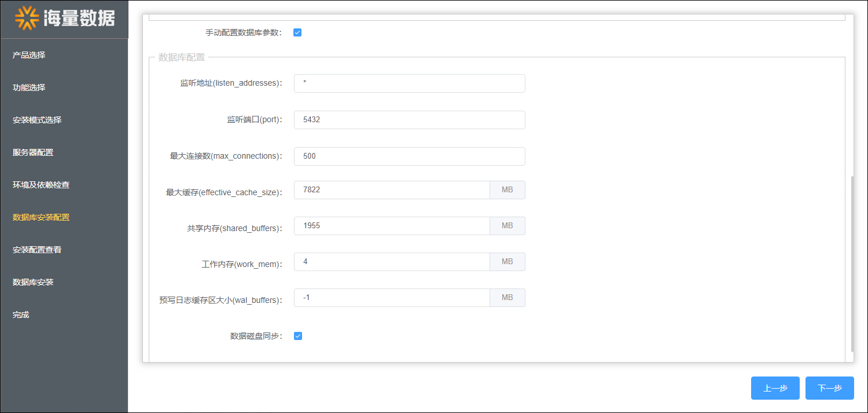Focus the listen_addresses input field
This screenshot has width=868, height=413.
pyautogui.click(x=410, y=83)
